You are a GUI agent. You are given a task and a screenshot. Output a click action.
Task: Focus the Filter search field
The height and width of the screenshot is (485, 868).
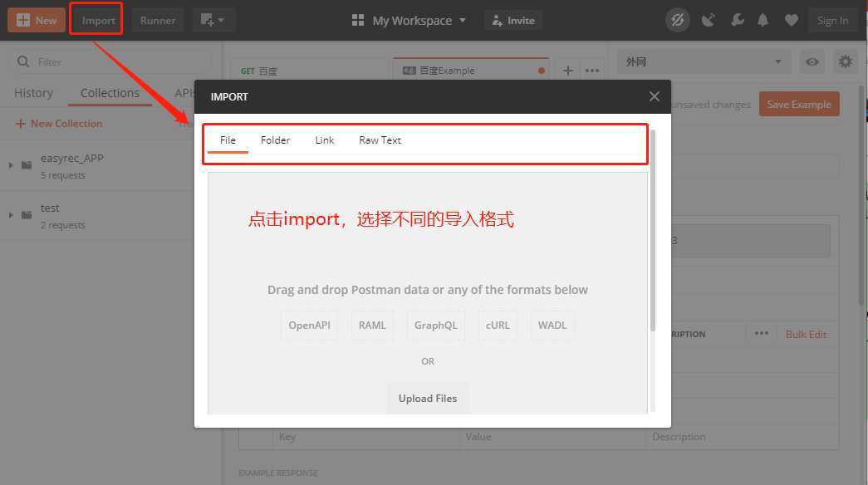pyautogui.click(x=110, y=62)
